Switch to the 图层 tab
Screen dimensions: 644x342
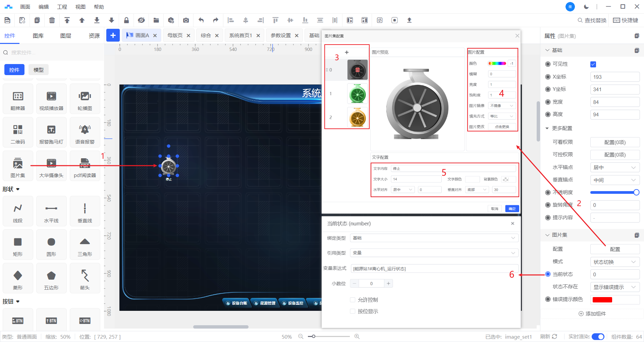pos(65,36)
